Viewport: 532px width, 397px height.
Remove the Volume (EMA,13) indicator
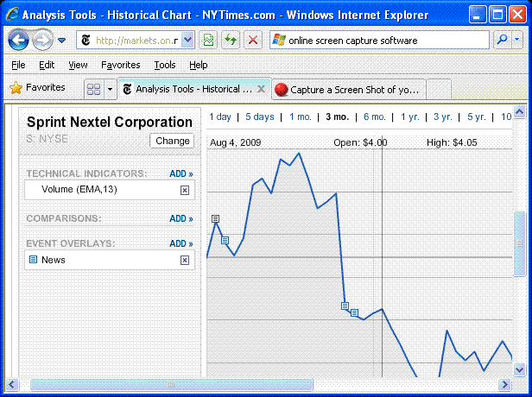point(185,190)
